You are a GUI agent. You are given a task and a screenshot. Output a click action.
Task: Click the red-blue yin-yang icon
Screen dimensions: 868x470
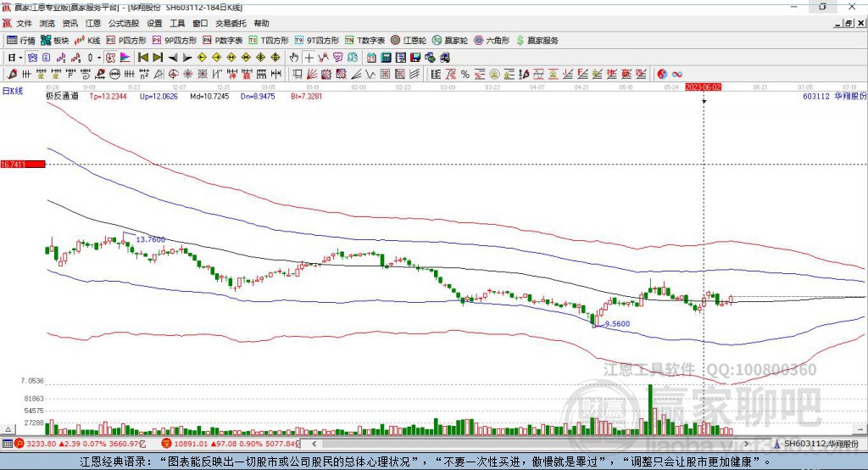[x=662, y=74]
